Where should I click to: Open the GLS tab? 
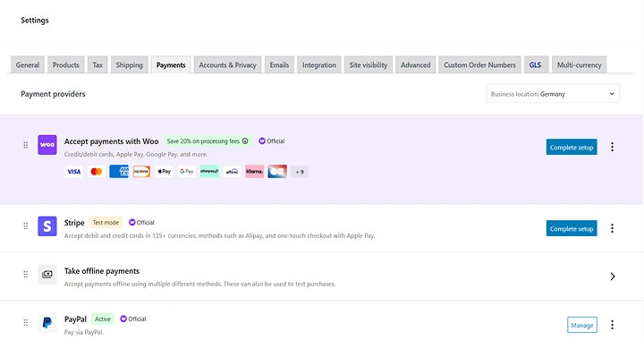(x=536, y=65)
